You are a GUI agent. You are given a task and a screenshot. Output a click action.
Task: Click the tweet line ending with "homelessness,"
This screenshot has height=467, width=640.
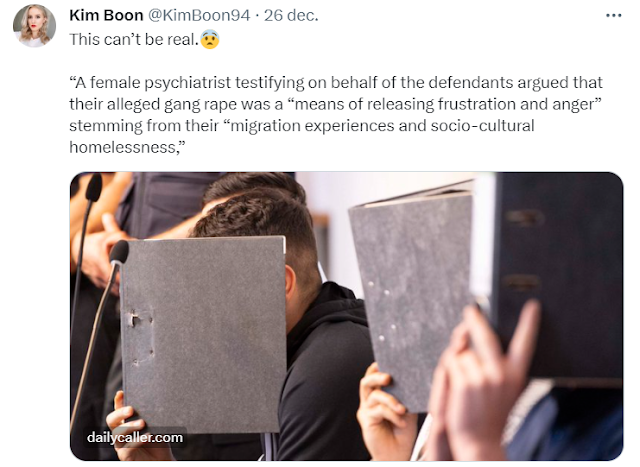[x=127, y=147]
